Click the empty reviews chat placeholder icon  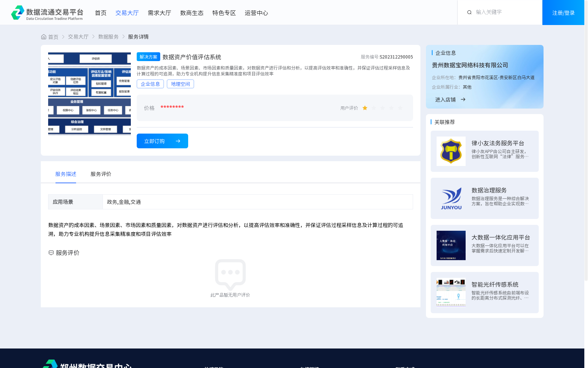230,274
